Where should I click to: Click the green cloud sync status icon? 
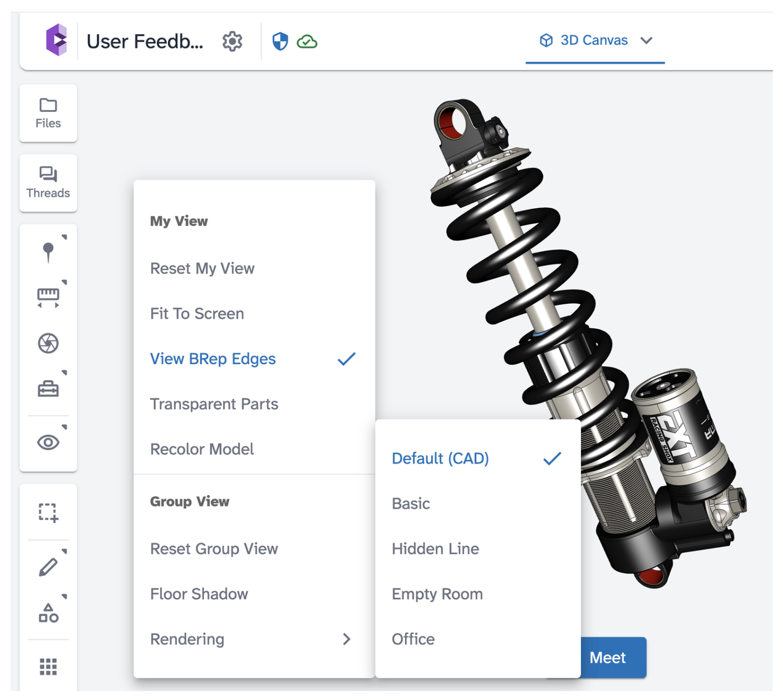307,41
